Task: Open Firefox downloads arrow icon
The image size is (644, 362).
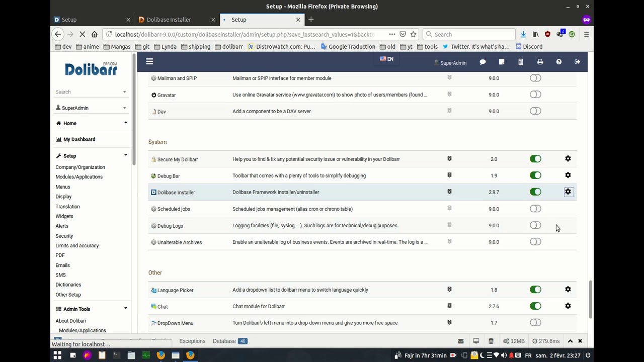Action: tap(523, 34)
